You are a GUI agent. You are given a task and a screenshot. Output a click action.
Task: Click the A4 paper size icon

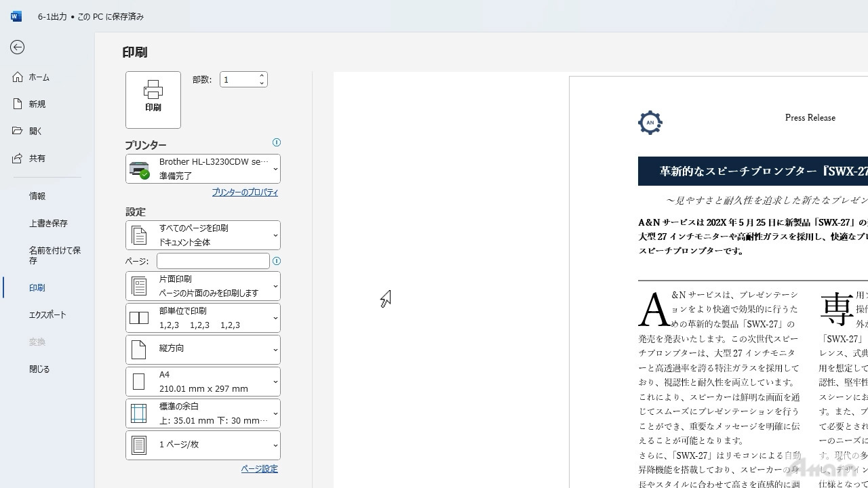[139, 382]
